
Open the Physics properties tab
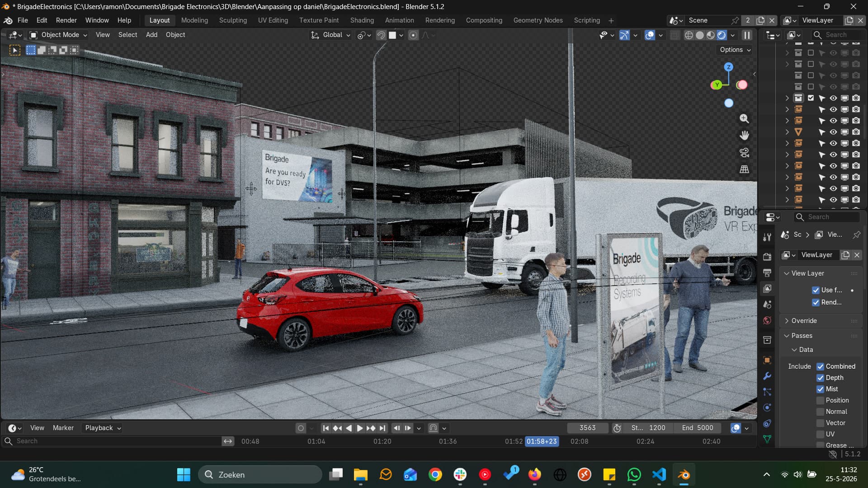(767, 408)
